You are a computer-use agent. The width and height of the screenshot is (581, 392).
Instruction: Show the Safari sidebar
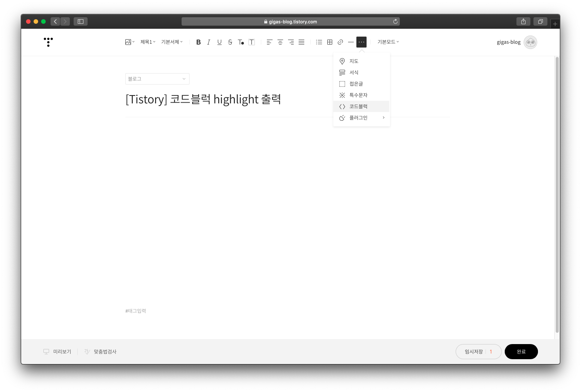(x=80, y=22)
